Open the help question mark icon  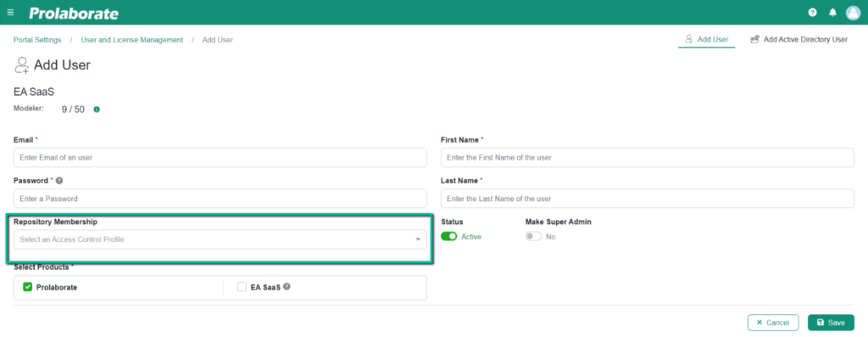pyautogui.click(x=813, y=13)
